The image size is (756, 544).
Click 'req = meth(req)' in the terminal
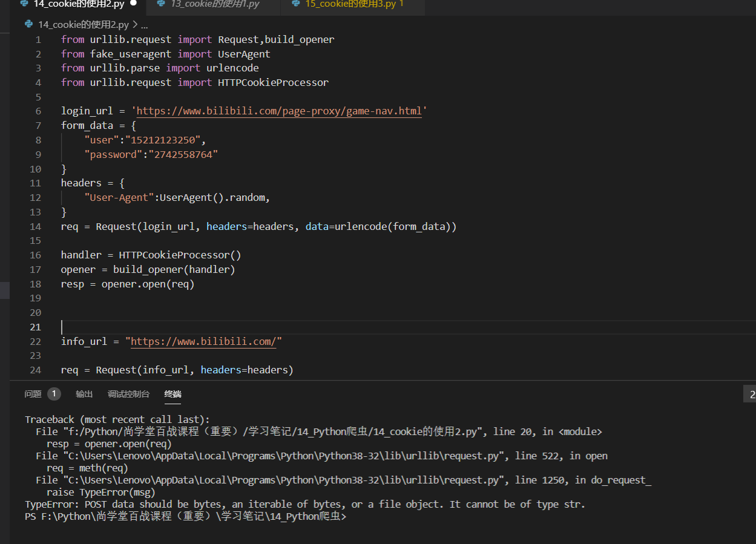coord(87,468)
